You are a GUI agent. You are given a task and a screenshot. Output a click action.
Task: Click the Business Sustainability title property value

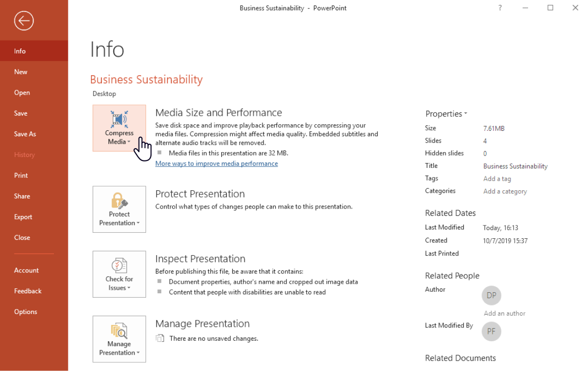click(x=515, y=166)
